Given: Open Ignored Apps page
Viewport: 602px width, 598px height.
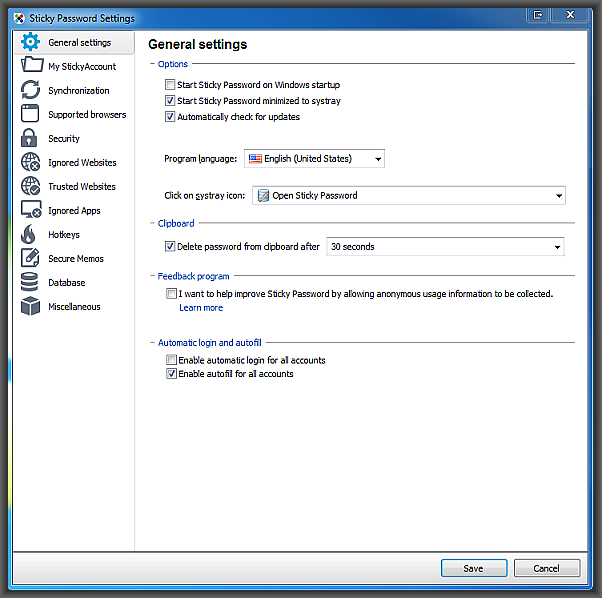Looking at the screenshot, I should point(74,210).
